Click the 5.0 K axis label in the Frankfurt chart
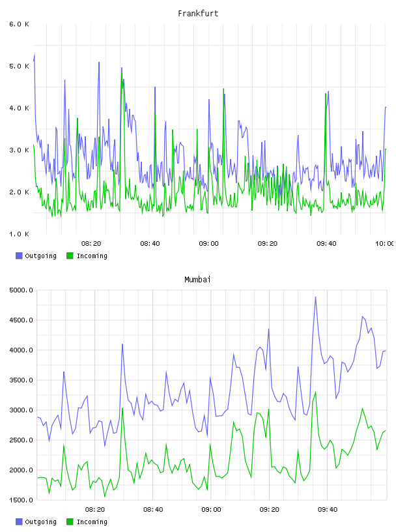 pos(19,66)
